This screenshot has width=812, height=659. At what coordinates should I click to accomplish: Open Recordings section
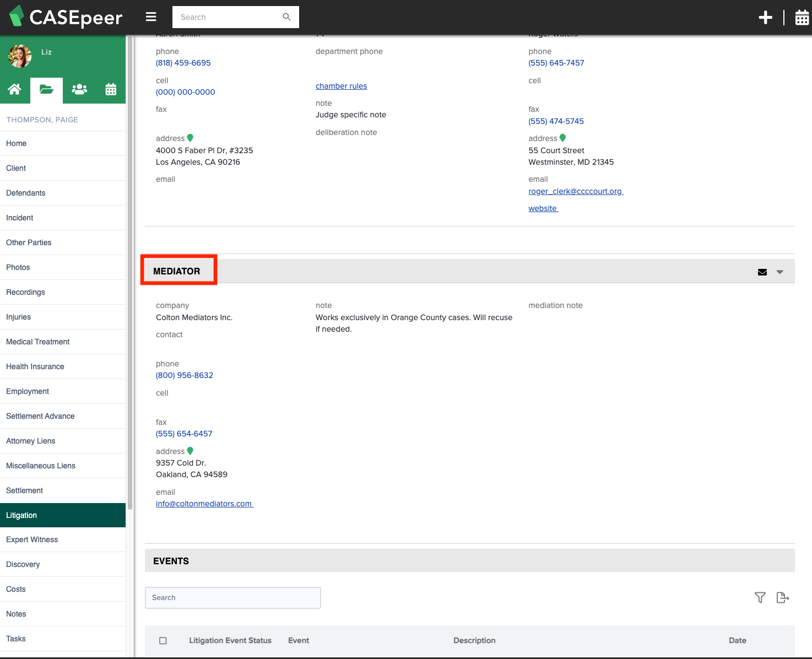63,292
